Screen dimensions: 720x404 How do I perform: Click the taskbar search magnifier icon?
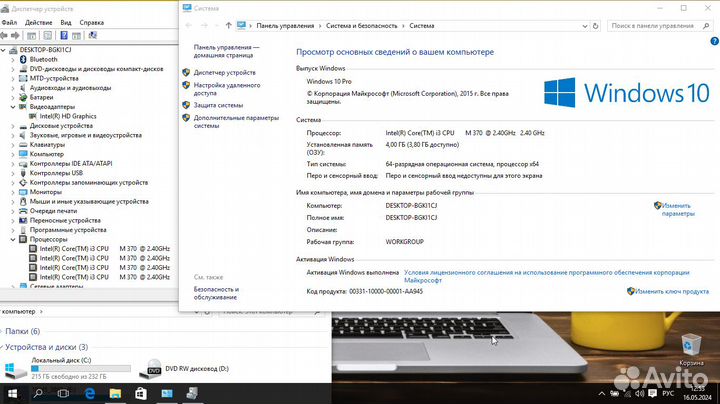(x=38, y=393)
